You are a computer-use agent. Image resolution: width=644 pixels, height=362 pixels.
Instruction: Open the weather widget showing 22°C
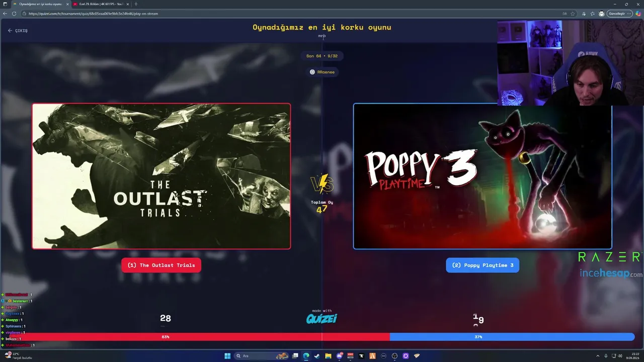point(18,355)
